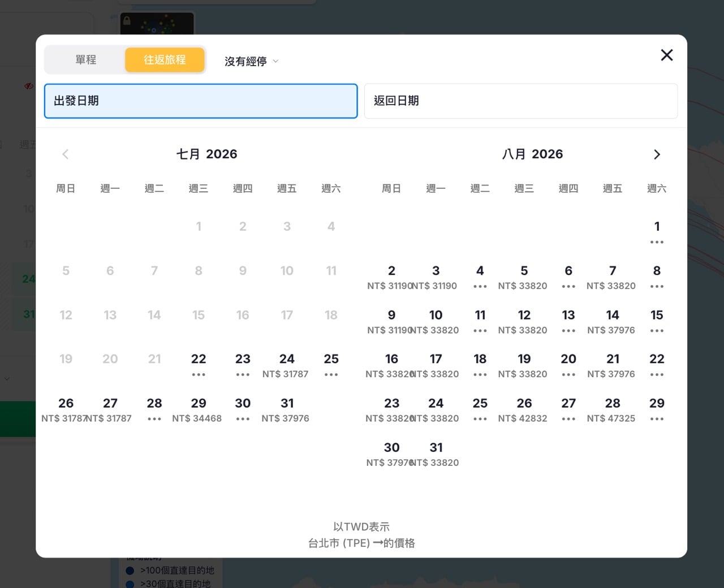Pick July 31 priced NT$ 37976

click(x=287, y=409)
